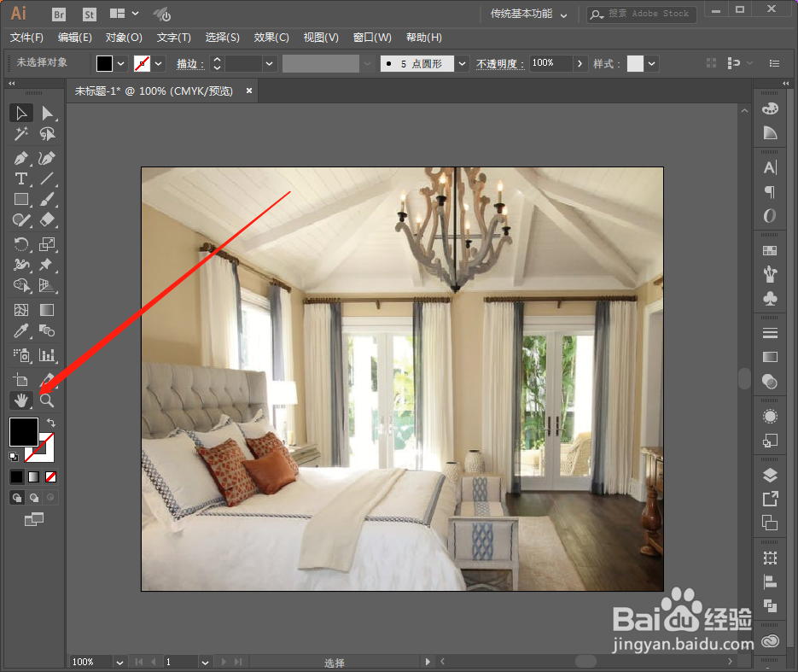Activate the Zoom magnifier tool
The width and height of the screenshot is (798, 672).
pos(47,400)
